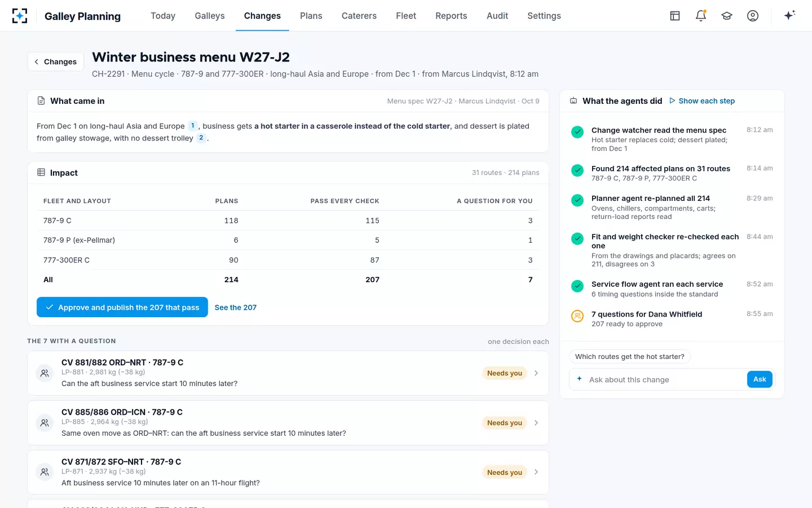Open the CV 871/872 SFO–NRT · 787-9 C title
Screen dimensions: 812x508
[x=121, y=462]
